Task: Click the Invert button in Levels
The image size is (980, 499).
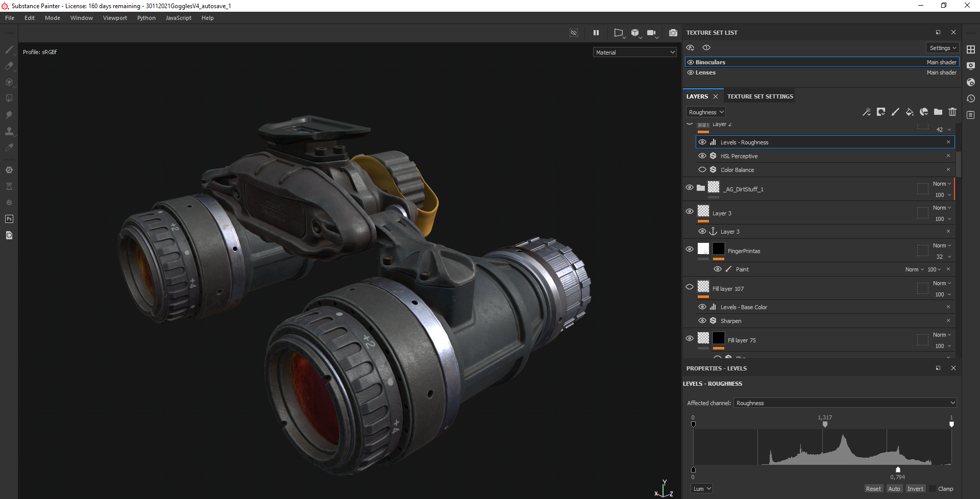Action: pos(915,489)
